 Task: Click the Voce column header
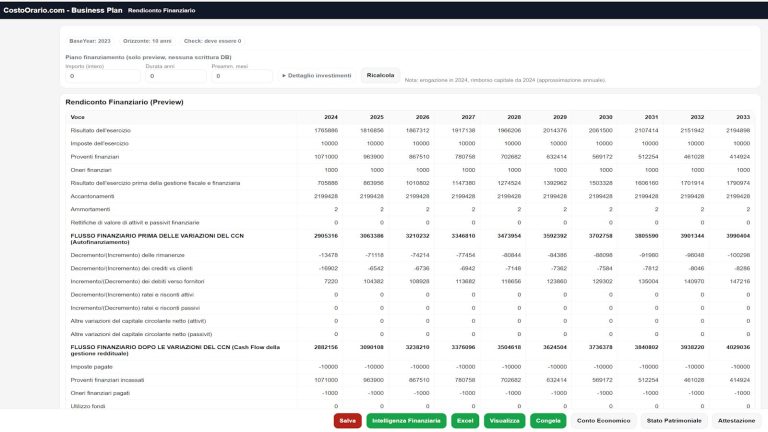pos(78,117)
